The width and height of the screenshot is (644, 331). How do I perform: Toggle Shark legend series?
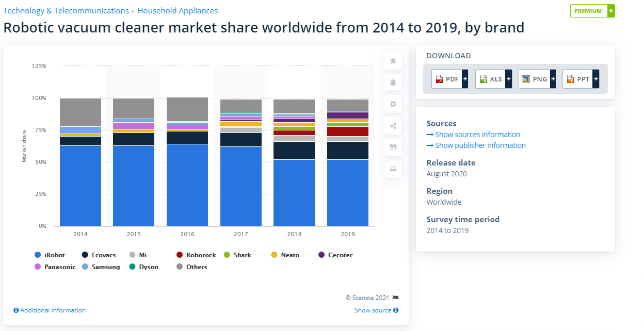237,255
